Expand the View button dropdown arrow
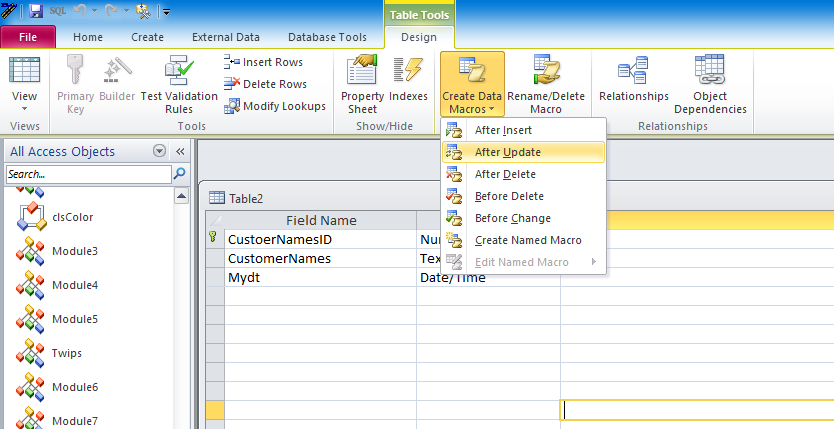The width and height of the screenshot is (834, 429). (x=24, y=108)
